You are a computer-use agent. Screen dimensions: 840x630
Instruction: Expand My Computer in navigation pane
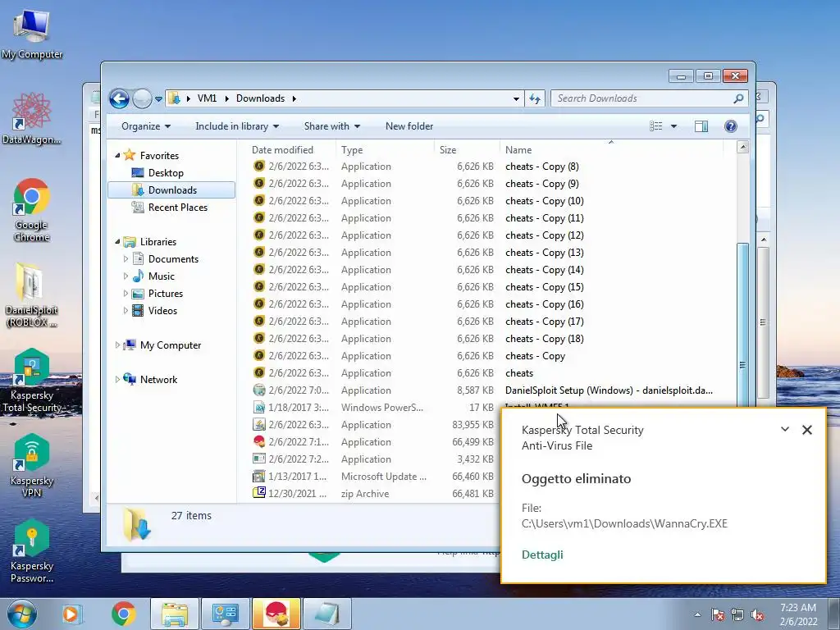(117, 345)
